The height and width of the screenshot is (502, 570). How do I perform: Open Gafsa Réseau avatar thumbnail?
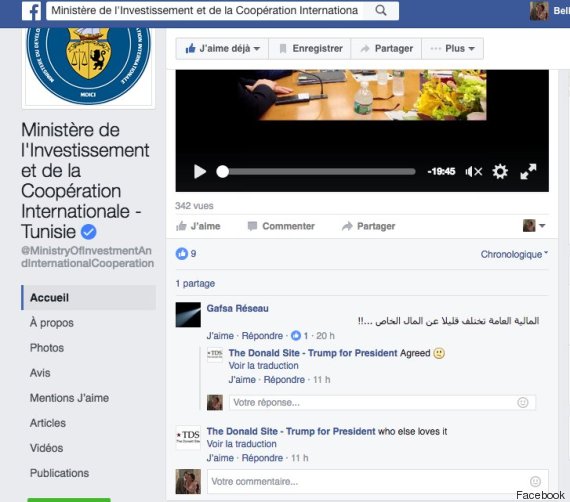coord(188,315)
